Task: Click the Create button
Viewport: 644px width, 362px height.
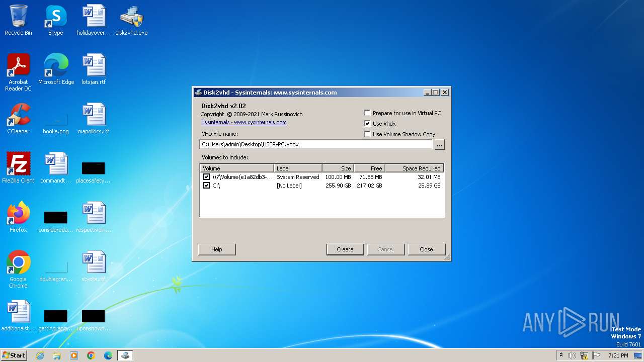Action: [x=345, y=249]
